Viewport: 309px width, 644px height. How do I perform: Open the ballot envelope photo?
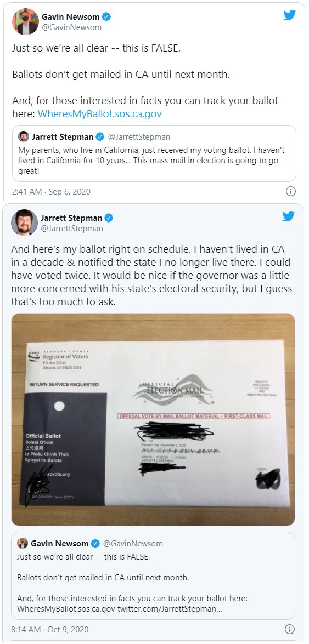[x=153, y=419]
